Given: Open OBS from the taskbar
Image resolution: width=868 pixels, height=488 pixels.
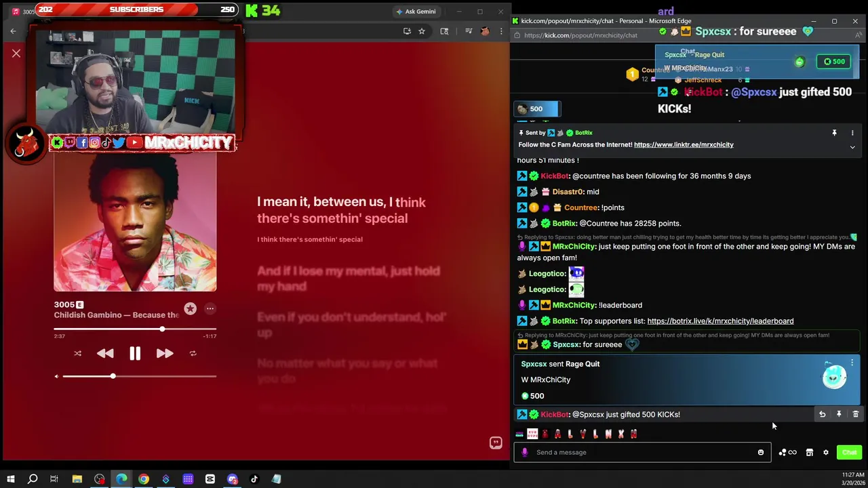Looking at the screenshot, I should coord(100,479).
